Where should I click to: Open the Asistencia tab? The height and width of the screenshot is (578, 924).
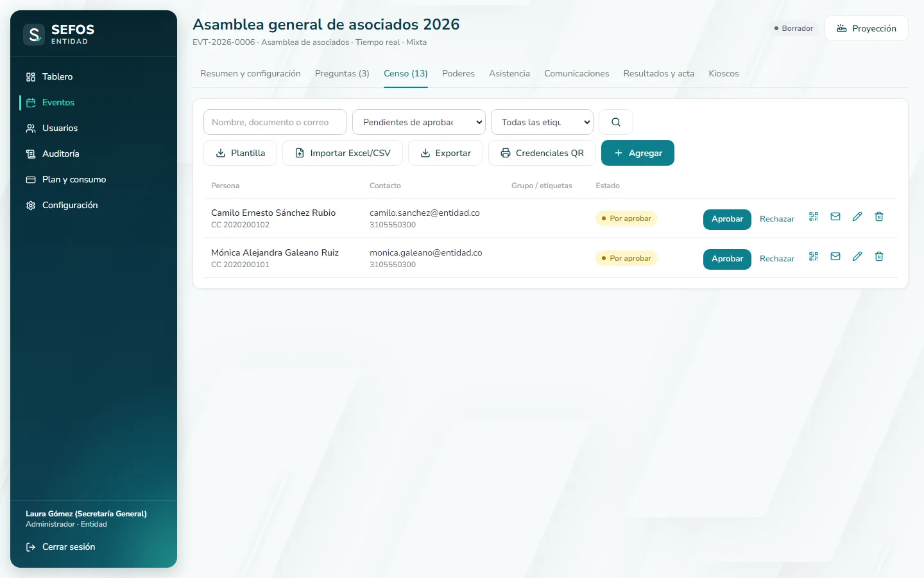point(509,74)
